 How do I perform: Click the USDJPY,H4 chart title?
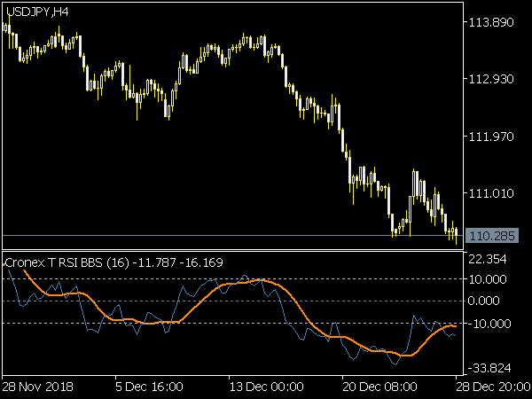point(37,12)
